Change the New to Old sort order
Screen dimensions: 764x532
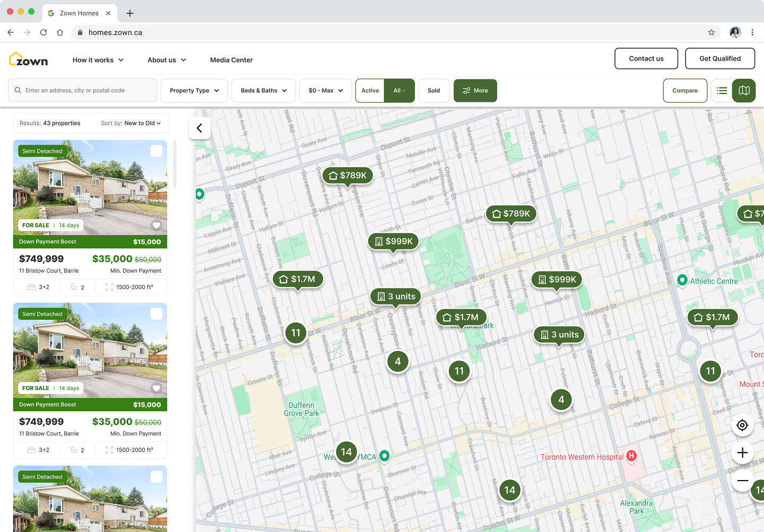[142, 124]
